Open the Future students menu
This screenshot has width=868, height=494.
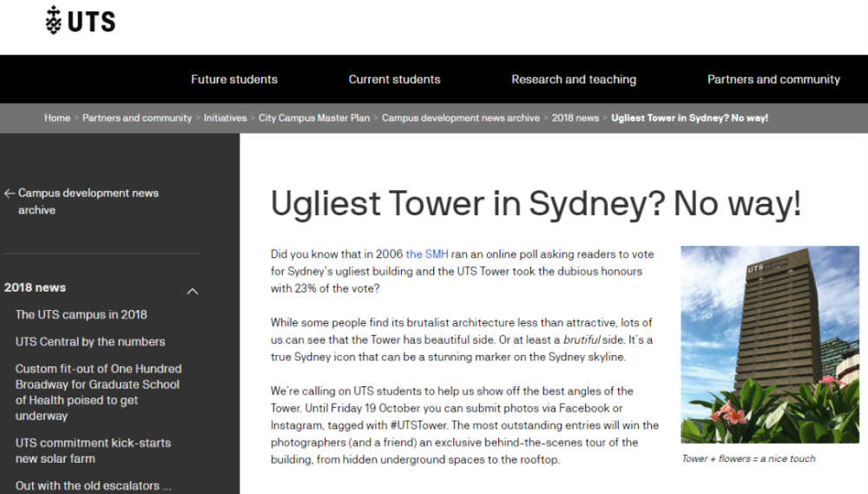[x=234, y=79]
